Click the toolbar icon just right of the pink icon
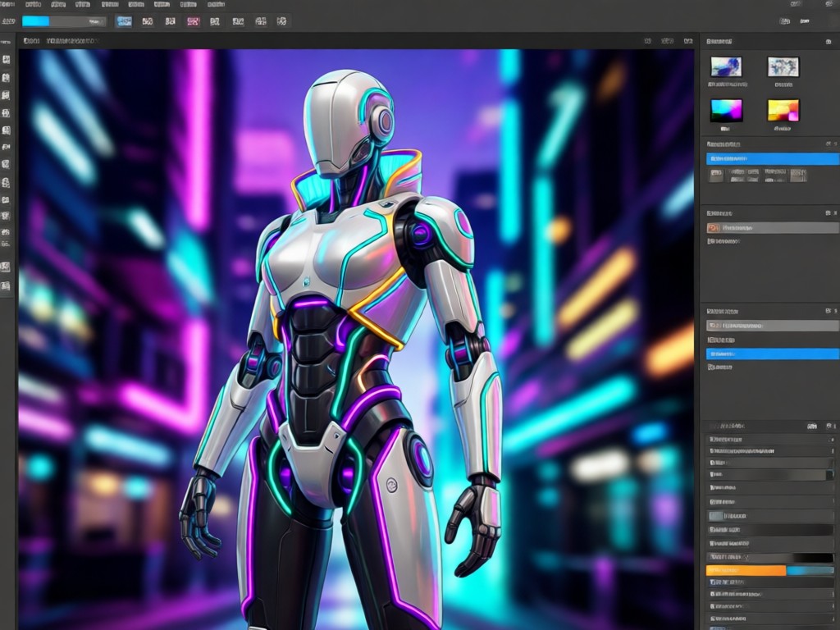The height and width of the screenshot is (630, 840). click(215, 21)
